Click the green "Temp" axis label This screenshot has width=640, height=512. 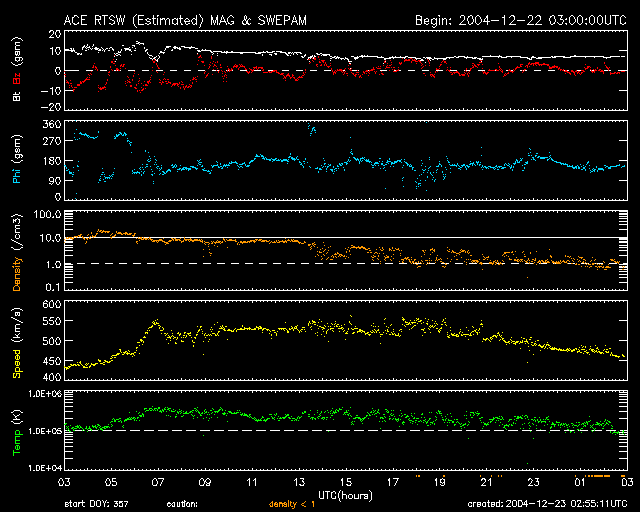[17, 441]
